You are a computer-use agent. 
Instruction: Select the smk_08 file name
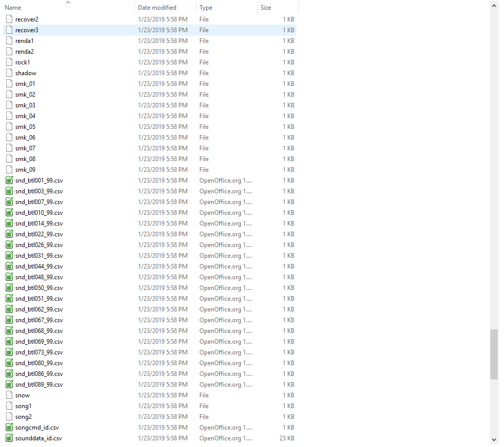(x=26, y=159)
